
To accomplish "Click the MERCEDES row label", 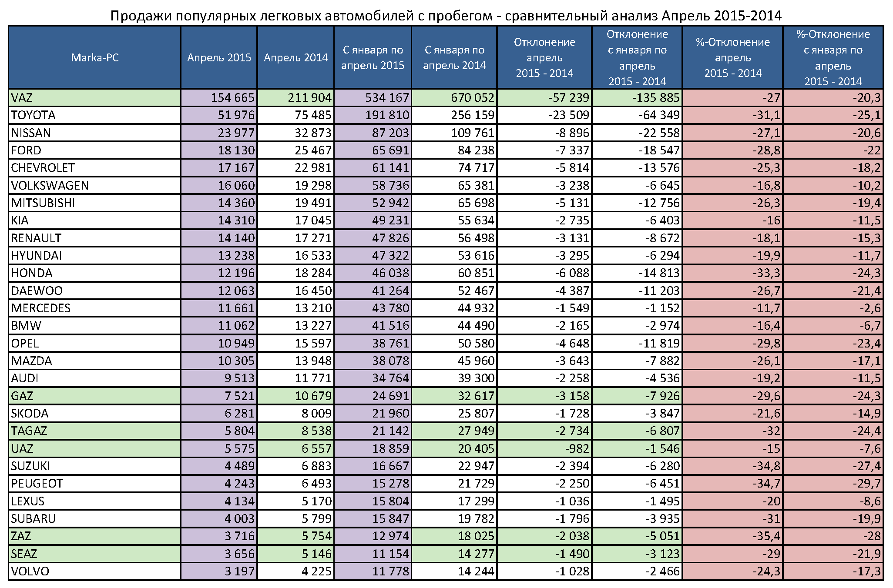I will click(x=41, y=308).
